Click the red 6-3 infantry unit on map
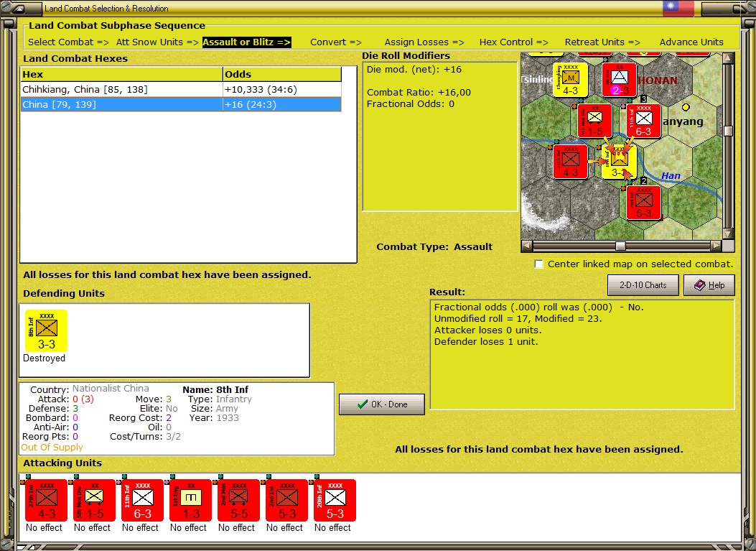The image size is (756, 551). 644,121
